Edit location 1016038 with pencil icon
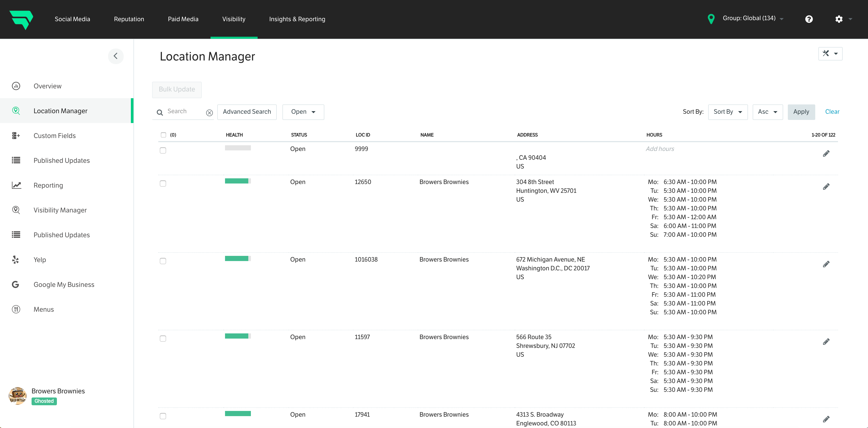Viewport: 868px width, 428px height. tap(826, 264)
